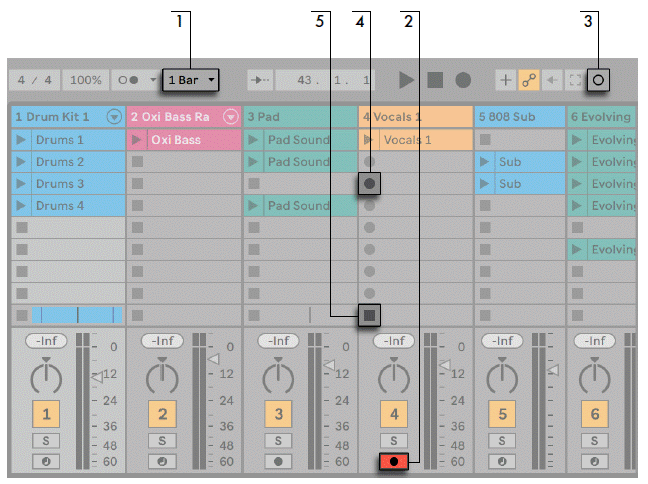Enable the Session Record button
Viewport: 648px width, 484px height.
(598, 79)
